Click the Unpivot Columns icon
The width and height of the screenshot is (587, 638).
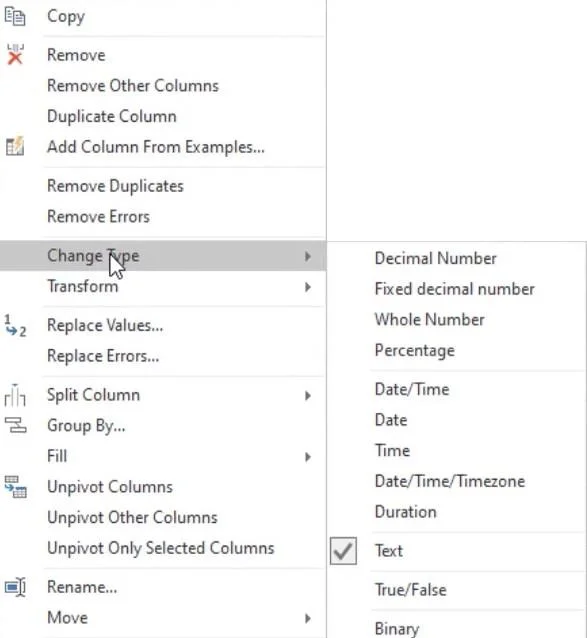click(x=15, y=487)
